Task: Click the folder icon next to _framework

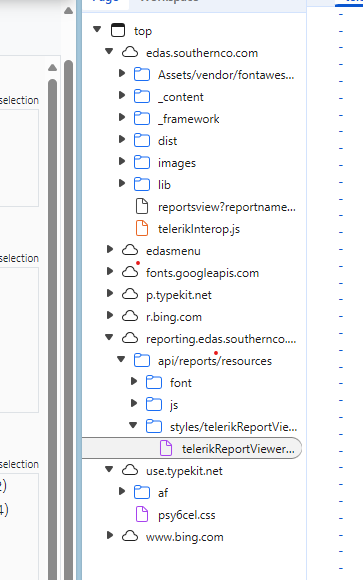Action: pyautogui.click(x=142, y=119)
